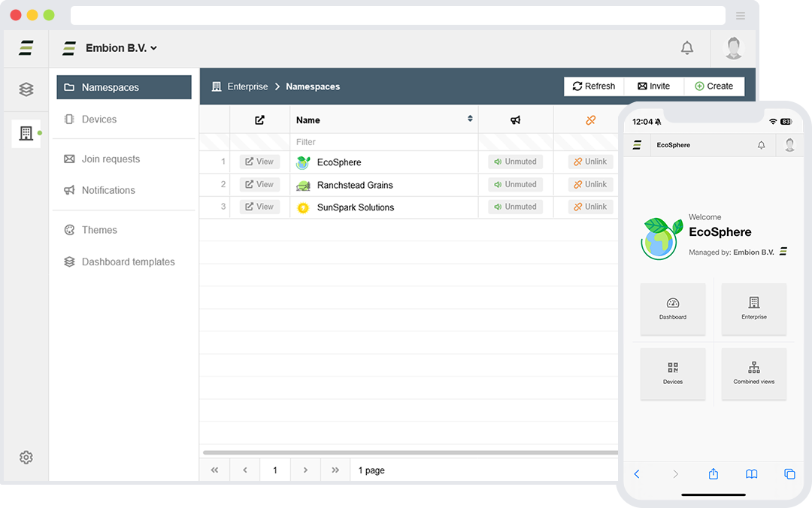The height and width of the screenshot is (508, 812).
Task: Toggle Unmuted for Ranchstead Grains row
Action: coord(515,184)
